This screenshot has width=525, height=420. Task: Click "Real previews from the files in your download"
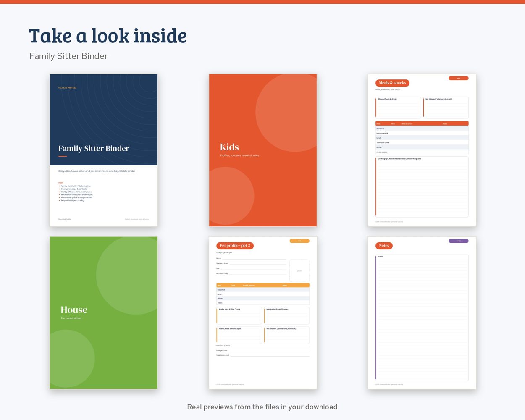click(262, 407)
